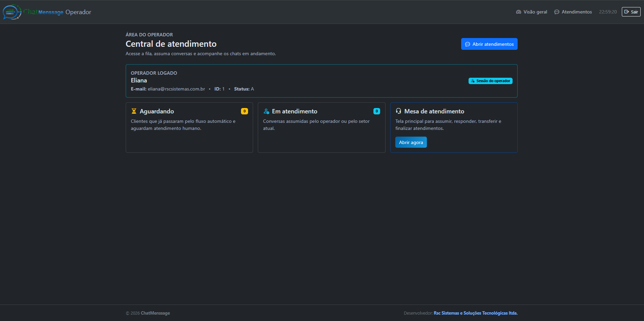Click the OPERADOR LOGADO label
The height and width of the screenshot is (321, 644).
tap(154, 73)
